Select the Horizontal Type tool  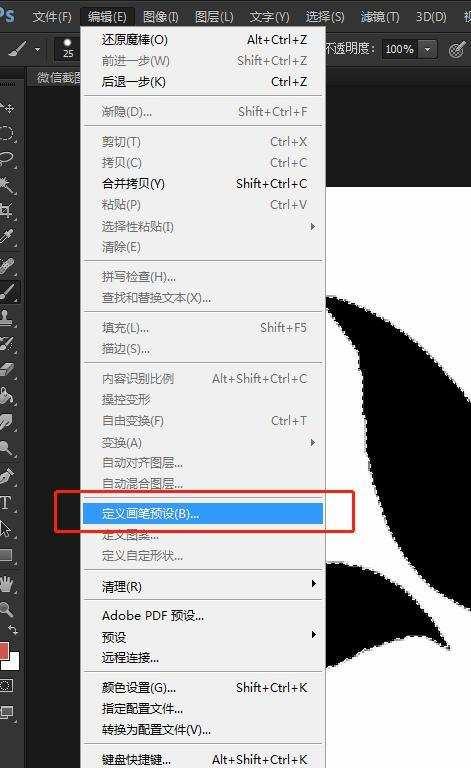tap(6, 503)
